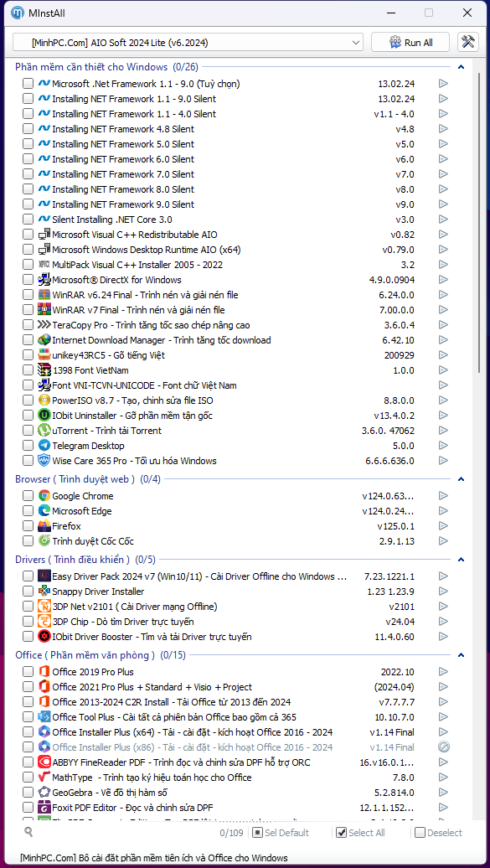
Task: Click the Easy Driver Pack 2024 icon
Action: click(44, 576)
